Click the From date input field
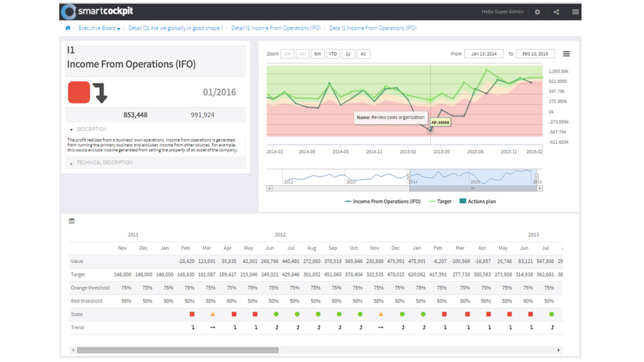Viewport: 644px width, 362px height. pos(484,54)
